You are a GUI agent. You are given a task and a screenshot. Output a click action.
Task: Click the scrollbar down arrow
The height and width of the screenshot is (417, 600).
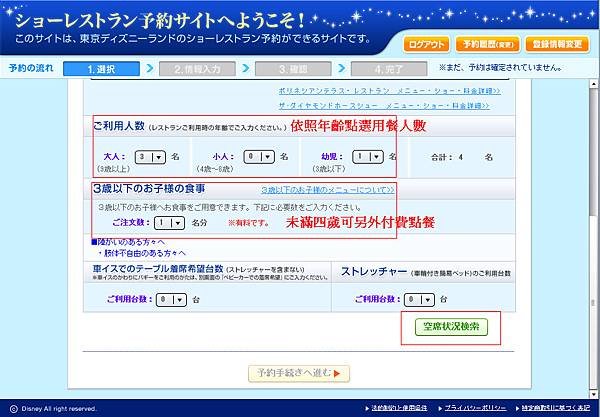click(593, 394)
